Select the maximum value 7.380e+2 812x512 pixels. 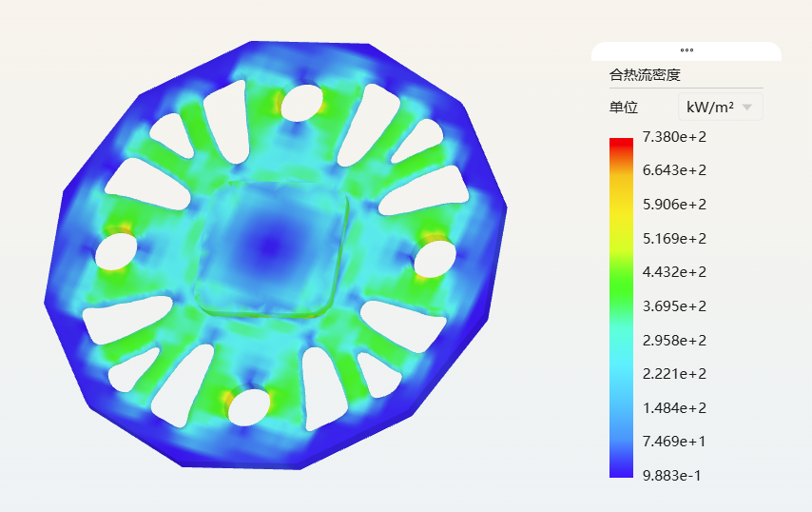[x=674, y=137]
